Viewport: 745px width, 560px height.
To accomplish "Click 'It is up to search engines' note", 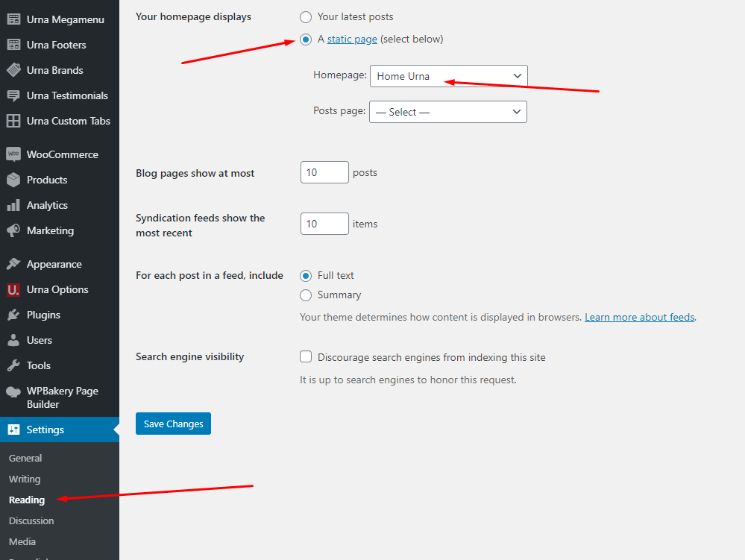I will pyautogui.click(x=408, y=380).
